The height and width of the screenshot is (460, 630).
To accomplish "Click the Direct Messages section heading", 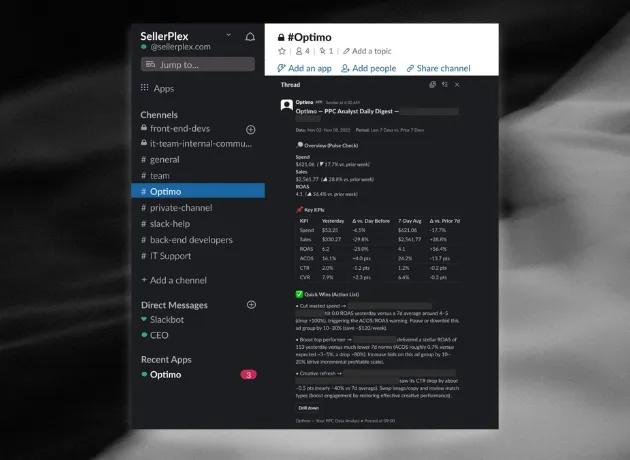I will pyautogui.click(x=174, y=305).
